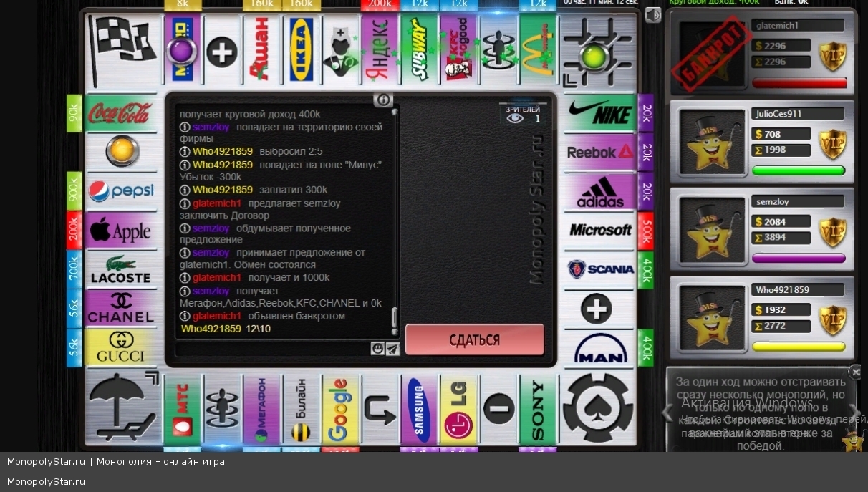
Task: Open the chat info icon
Action: [383, 100]
